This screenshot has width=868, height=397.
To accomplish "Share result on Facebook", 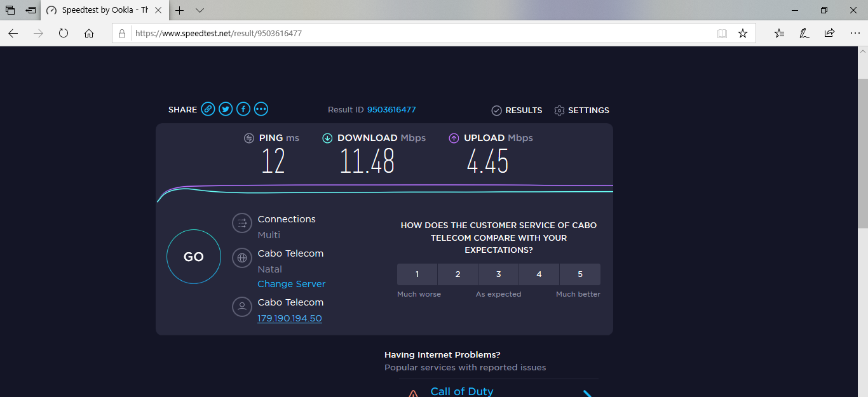I will (243, 109).
